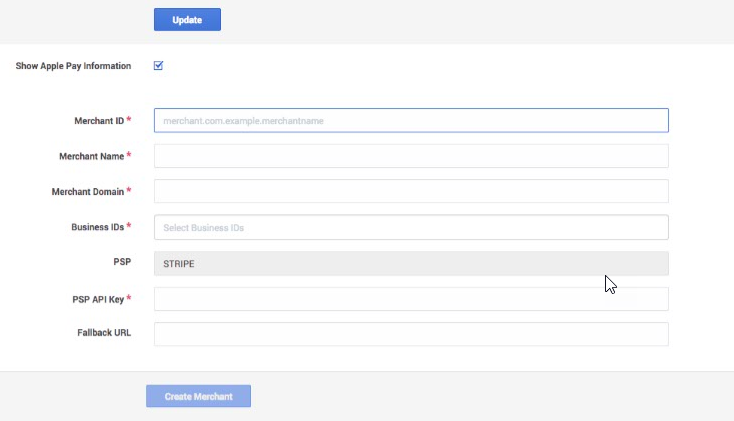The width and height of the screenshot is (734, 421).
Task: Click the Fallback URL label text
Action: (x=104, y=333)
